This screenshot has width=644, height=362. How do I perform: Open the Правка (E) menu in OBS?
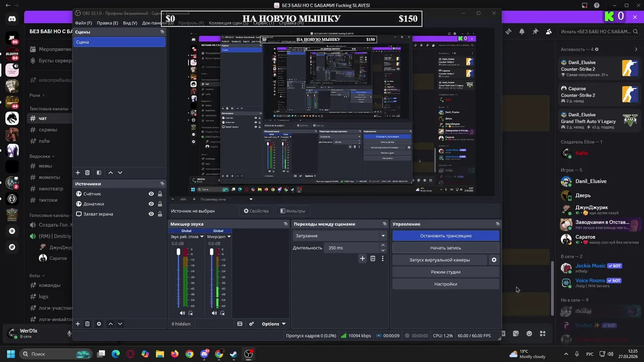pos(107,23)
